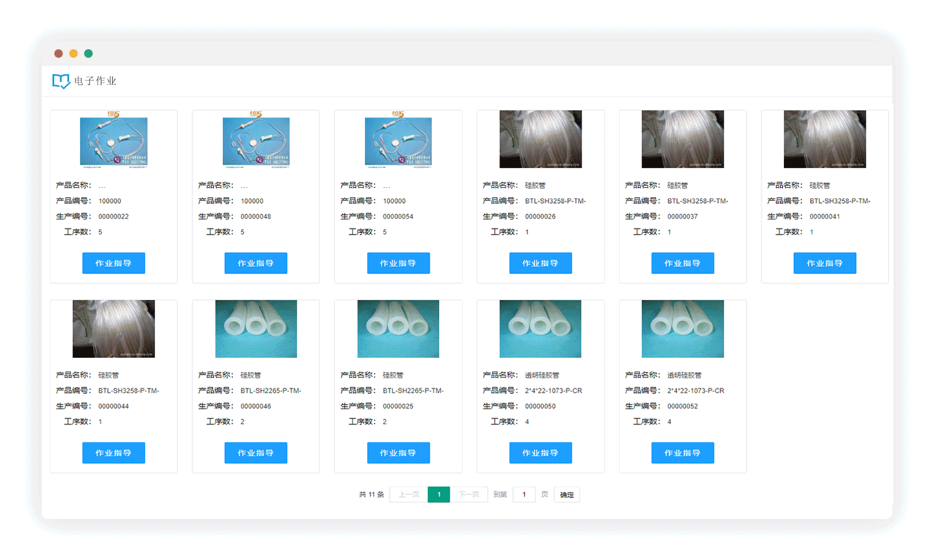Open 作业指导 for production number 00000054
934x560 pixels.
398,263
